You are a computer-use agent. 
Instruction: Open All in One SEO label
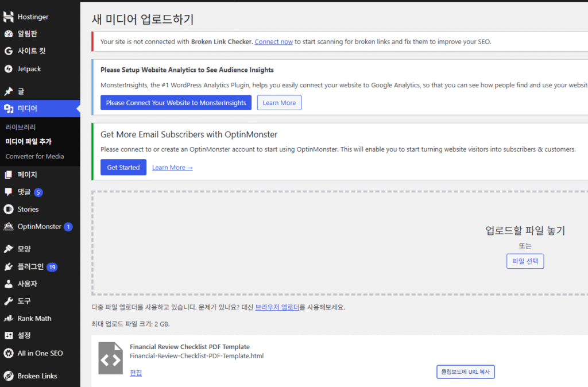[40, 353]
